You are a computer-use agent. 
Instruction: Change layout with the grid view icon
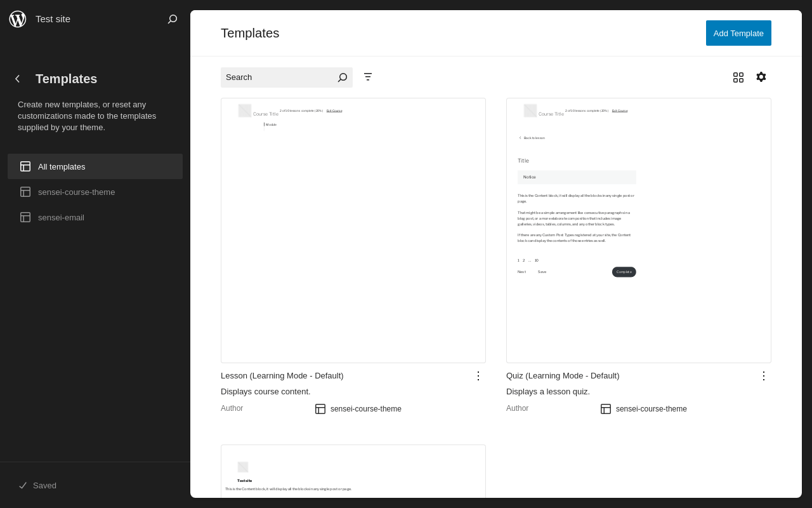(x=738, y=77)
